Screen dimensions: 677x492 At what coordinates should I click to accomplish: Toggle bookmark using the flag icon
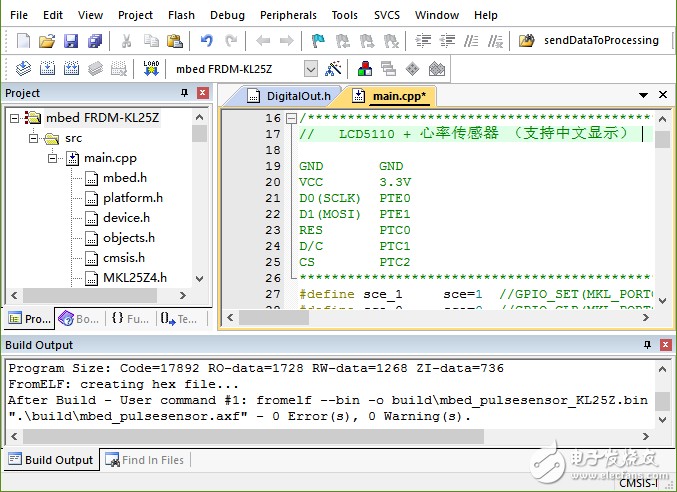(x=317, y=41)
